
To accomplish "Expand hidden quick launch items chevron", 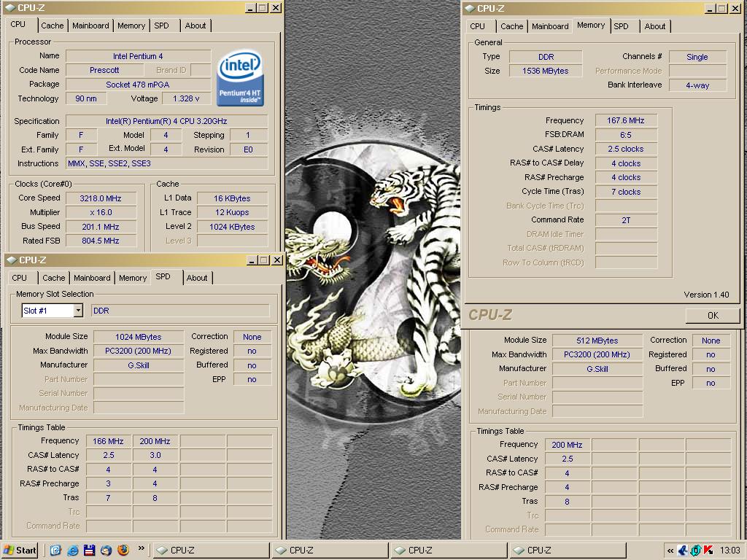I will [141, 548].
